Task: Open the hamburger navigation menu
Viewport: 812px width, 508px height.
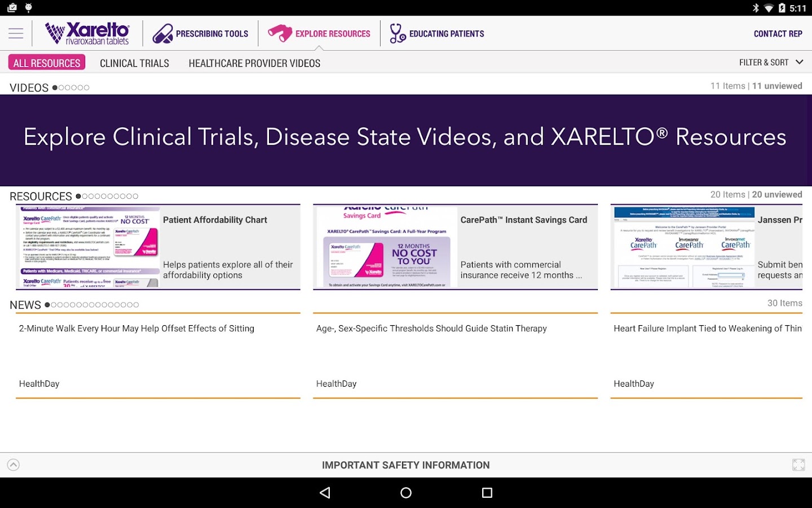Action: tap(16, 34)
